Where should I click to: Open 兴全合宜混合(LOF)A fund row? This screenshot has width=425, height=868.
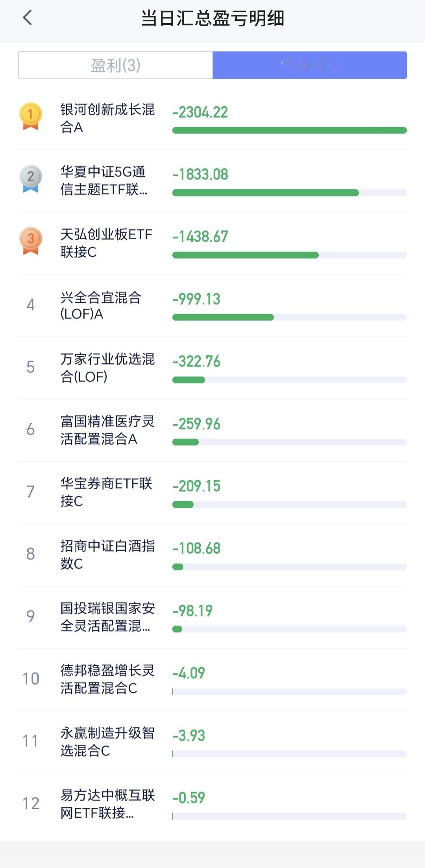pyautogui.click(x=101, y=305)
